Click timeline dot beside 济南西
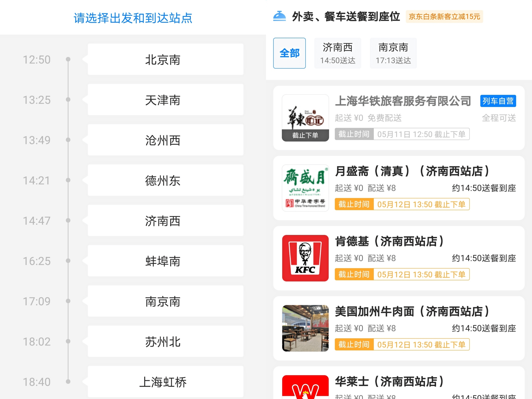Image resolution: width=532 pixels, height=399 pixels. point(68,220)
